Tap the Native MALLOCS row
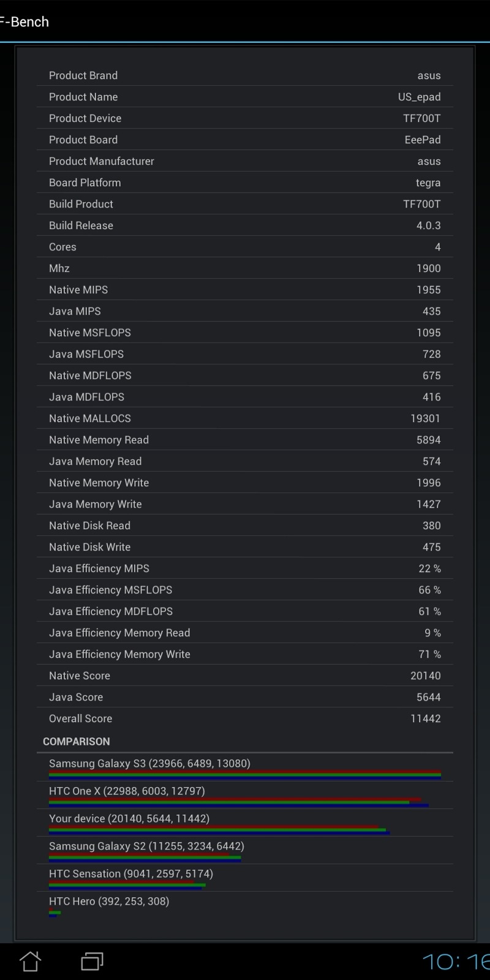Screen dimensions: 490x980 pyautogui.click(x=245, y=418)
